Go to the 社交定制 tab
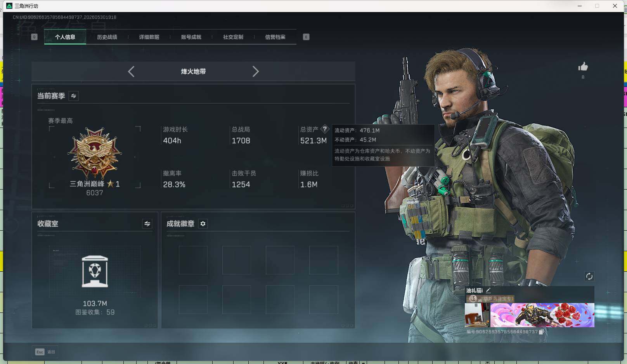Screen dimensions: 627x364 click(233, 37)
